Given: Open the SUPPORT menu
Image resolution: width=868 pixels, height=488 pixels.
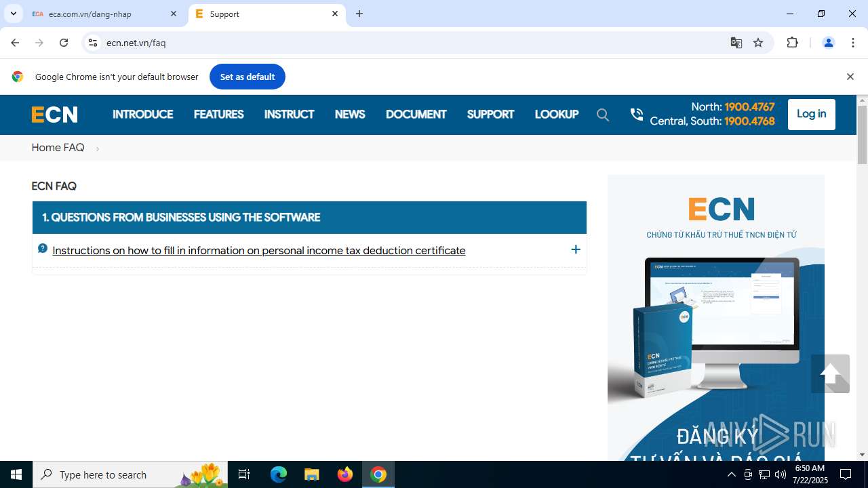Looking at the screenshot, I should [x=490, y=115].
